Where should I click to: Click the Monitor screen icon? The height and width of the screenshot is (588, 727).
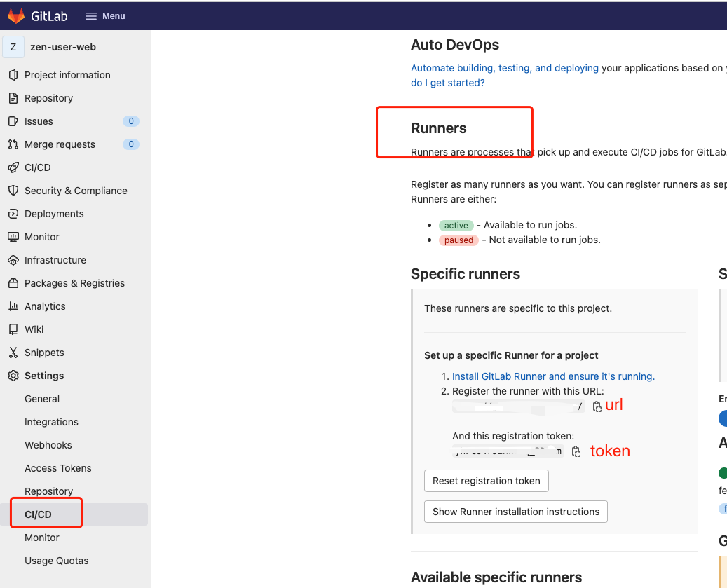click(x=13, y=237)
